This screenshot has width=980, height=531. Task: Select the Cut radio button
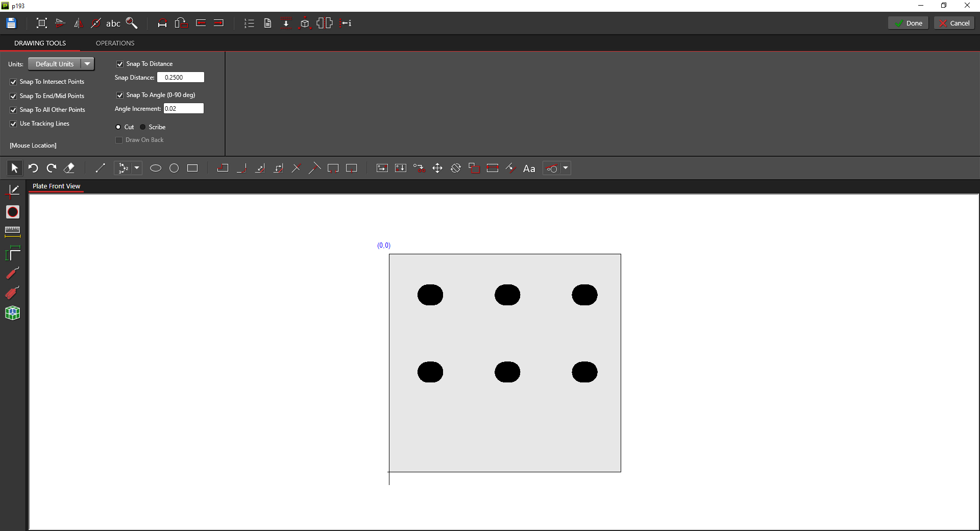(118, 127)
